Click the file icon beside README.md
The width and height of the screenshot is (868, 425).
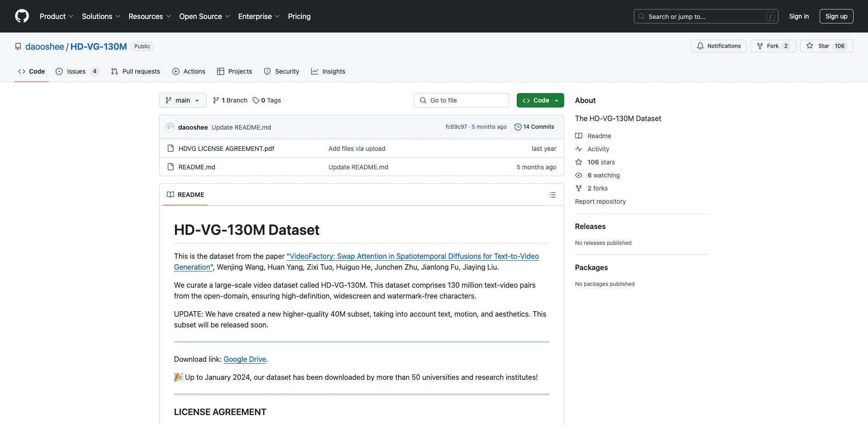point(170,167)
